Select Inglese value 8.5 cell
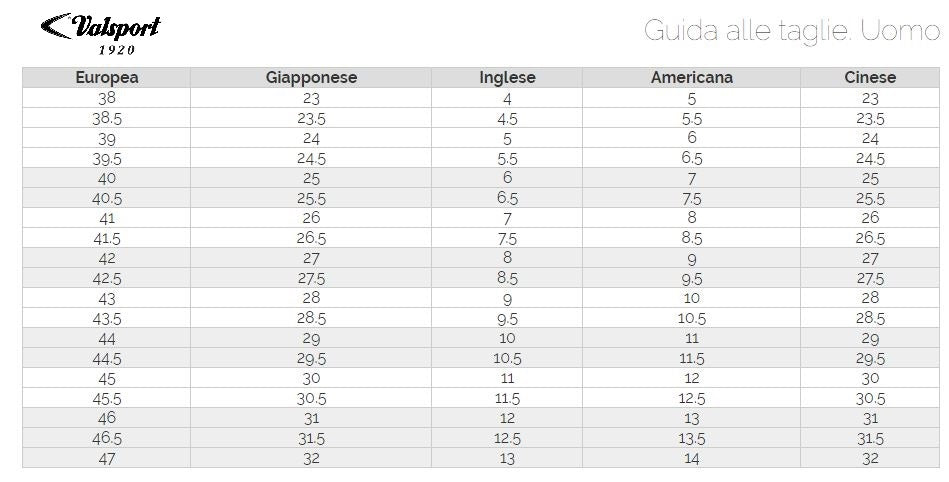The width and height of the screenshot is (949, 482). 507,278
